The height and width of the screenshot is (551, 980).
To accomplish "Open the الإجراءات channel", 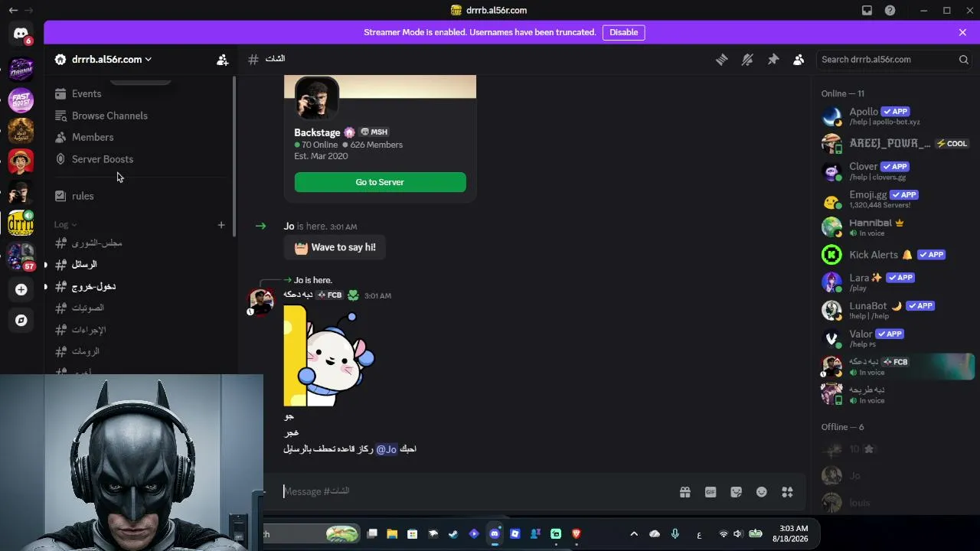I will [x=139, y=330].
